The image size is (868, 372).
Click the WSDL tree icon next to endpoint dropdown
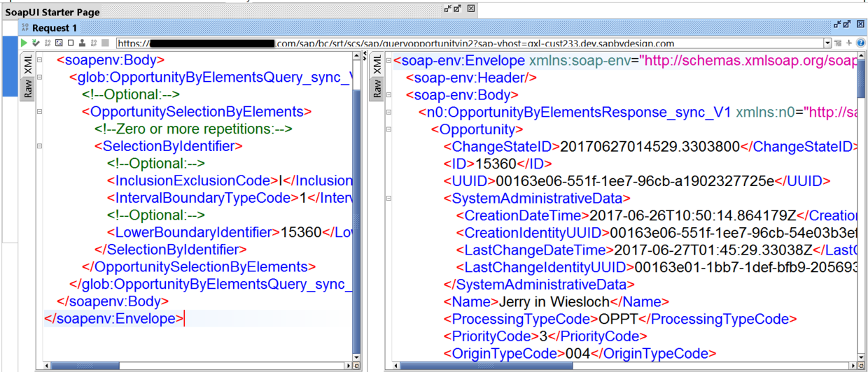pos(839,43)
